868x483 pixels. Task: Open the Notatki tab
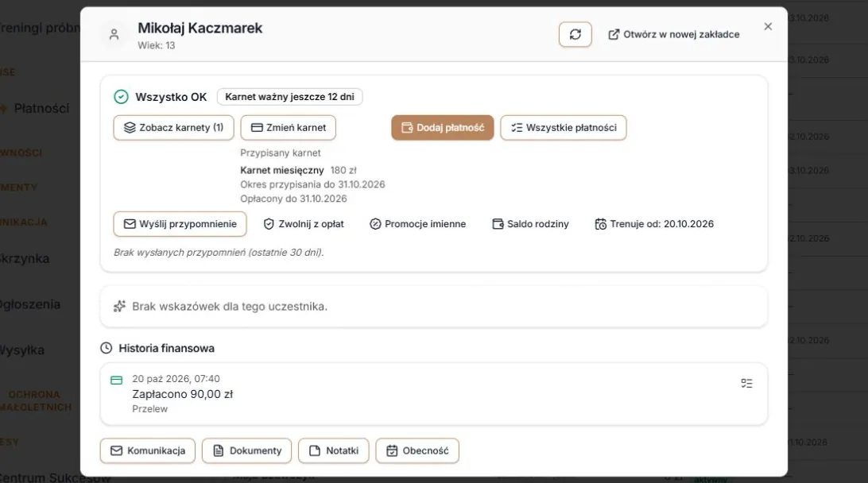click(333, 451)
